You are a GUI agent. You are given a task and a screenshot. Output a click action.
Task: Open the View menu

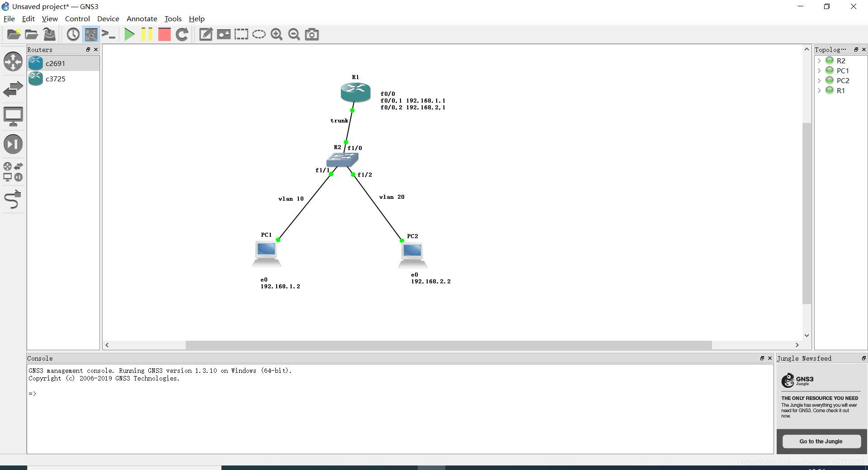pyautogui.click(x=50, y=19)
